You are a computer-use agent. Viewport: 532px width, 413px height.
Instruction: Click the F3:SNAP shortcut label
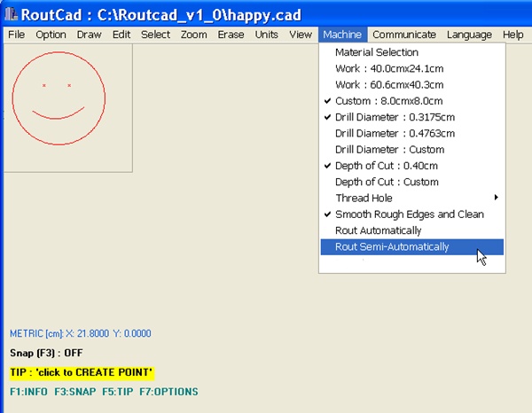click(x=75, y=392)
